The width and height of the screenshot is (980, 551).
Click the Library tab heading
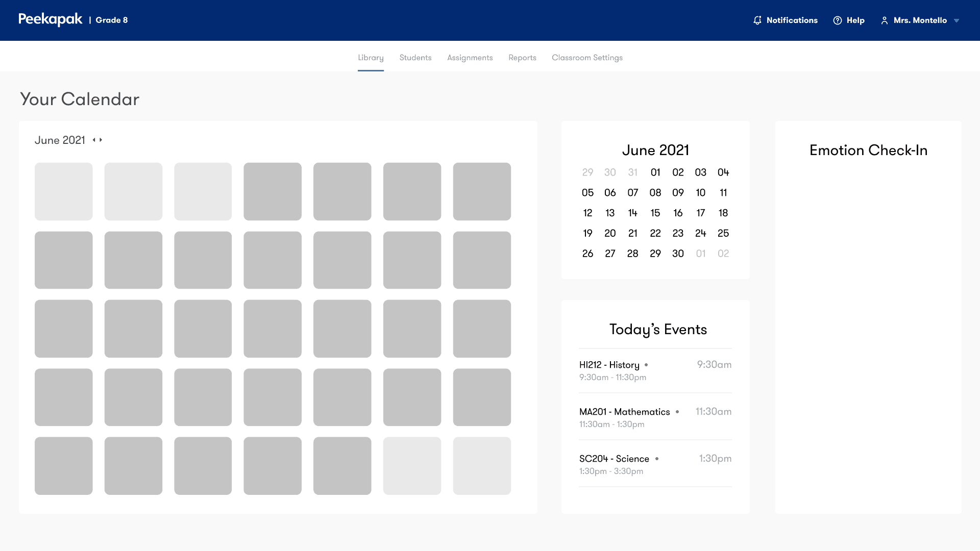(x=371, y=58)
